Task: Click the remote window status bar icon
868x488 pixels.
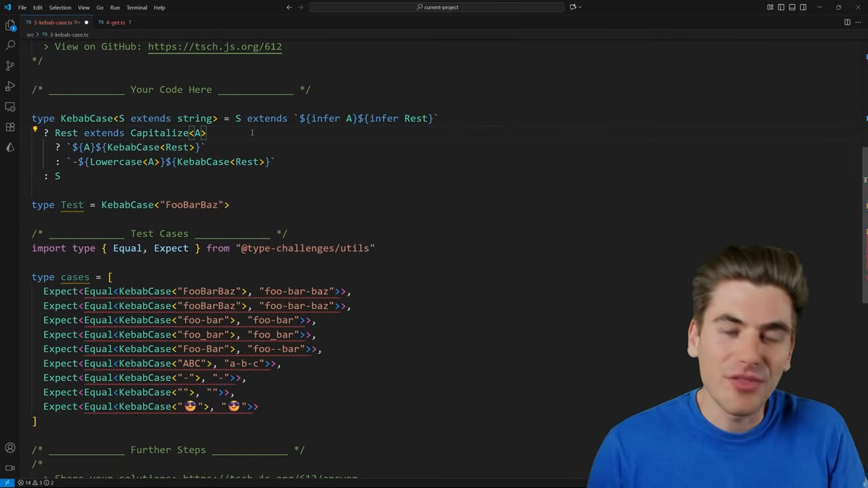Action: pos(7,483)
